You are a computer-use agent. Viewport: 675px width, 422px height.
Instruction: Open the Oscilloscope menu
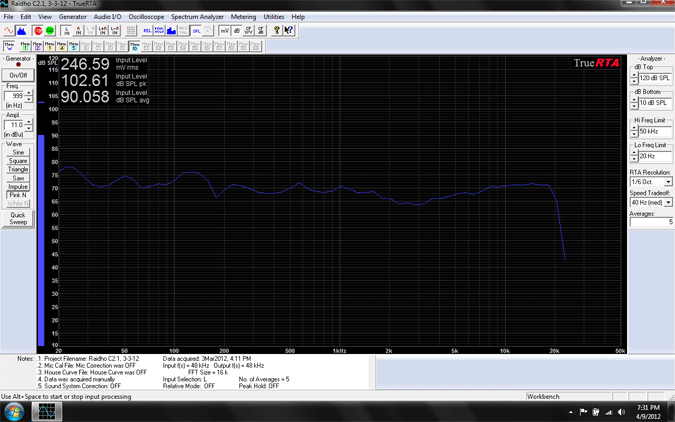pyautogui.click(x=146, y=17)
